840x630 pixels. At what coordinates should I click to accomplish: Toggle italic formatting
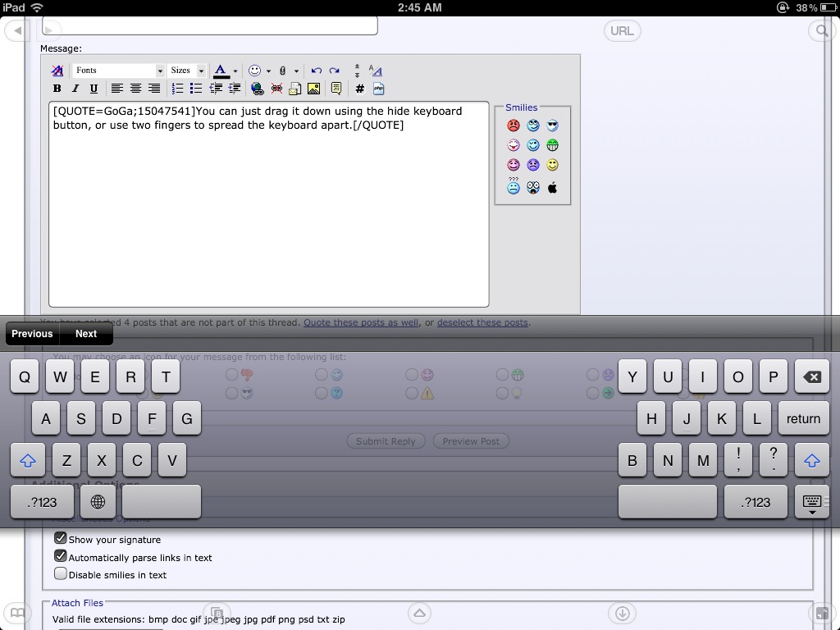tap(75, 89)
